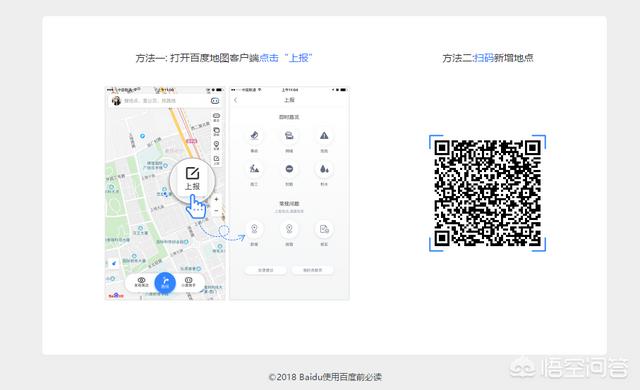Choose the road closure no-entry icon
Screen dimensions: 640x390
click(289, 169)
